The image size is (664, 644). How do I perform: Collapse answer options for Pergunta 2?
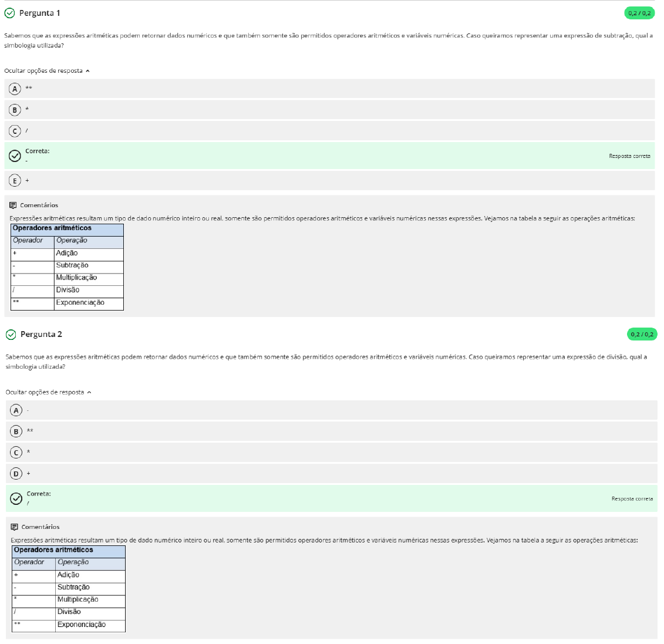click(x=49, y=392)
